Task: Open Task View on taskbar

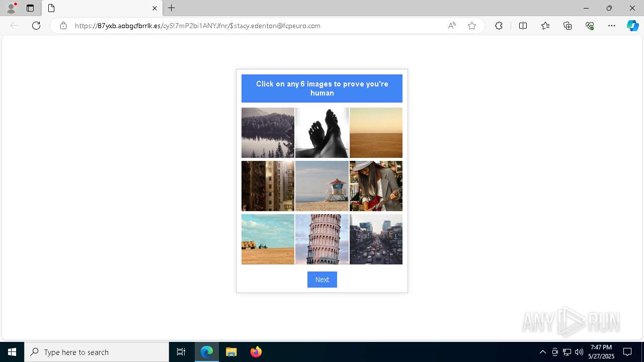Action: click(181, 352)
